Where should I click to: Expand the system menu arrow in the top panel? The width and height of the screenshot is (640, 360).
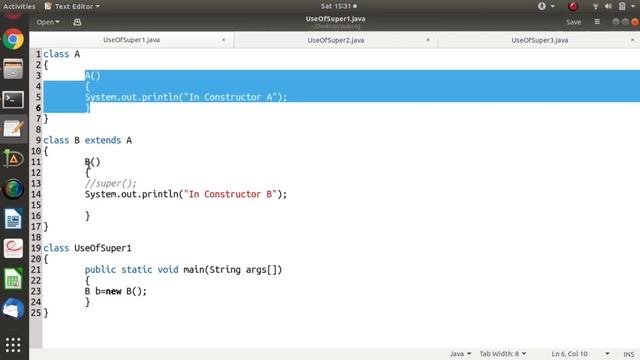pos(633,6)
